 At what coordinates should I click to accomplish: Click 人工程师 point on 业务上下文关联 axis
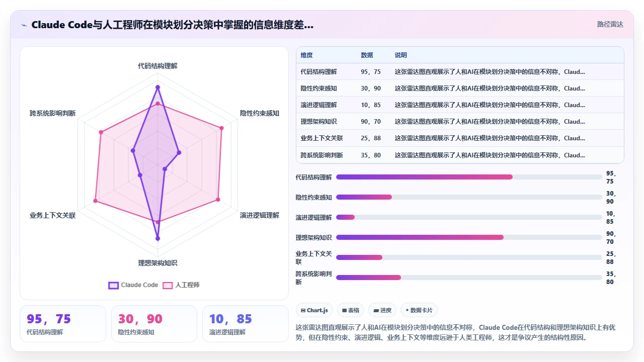point(95,201)
